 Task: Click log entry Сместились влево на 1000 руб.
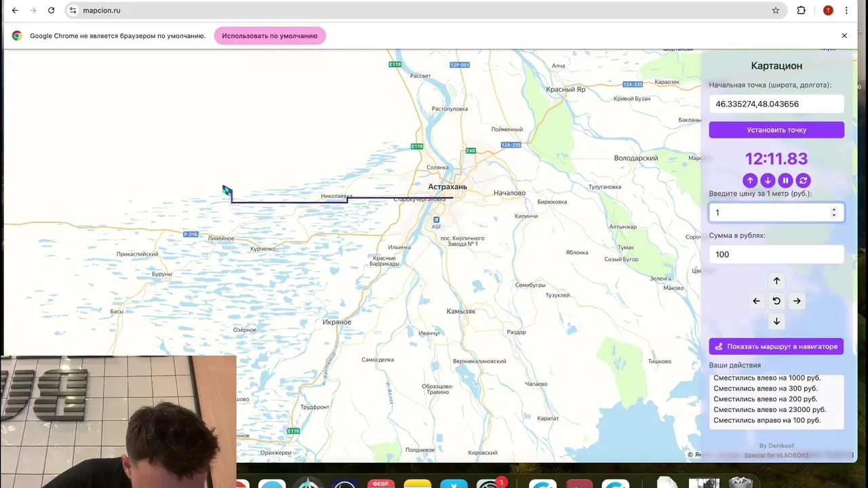[767, 378]
